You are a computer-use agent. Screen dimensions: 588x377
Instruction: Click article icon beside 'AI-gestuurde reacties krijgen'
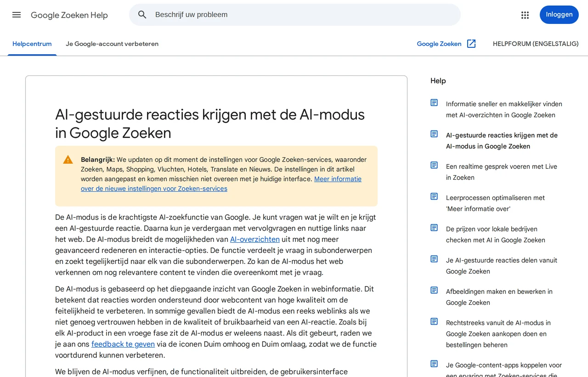tap(434, 134)
